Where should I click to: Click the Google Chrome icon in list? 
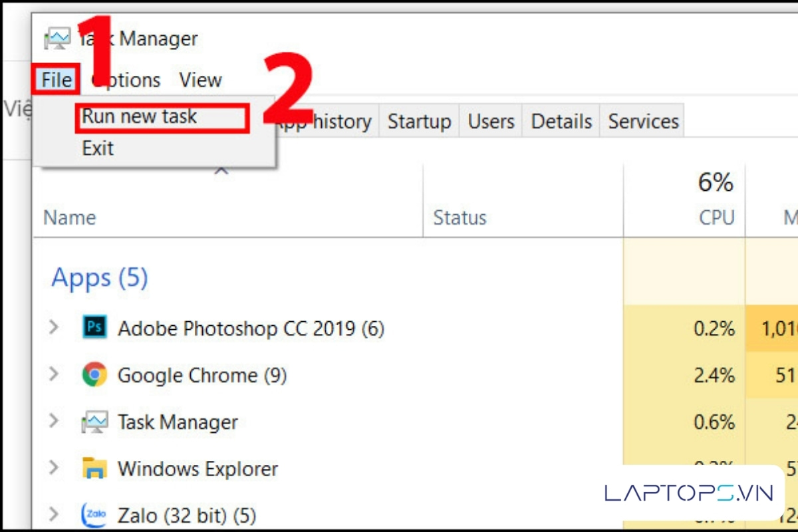(x=94, y=375)
